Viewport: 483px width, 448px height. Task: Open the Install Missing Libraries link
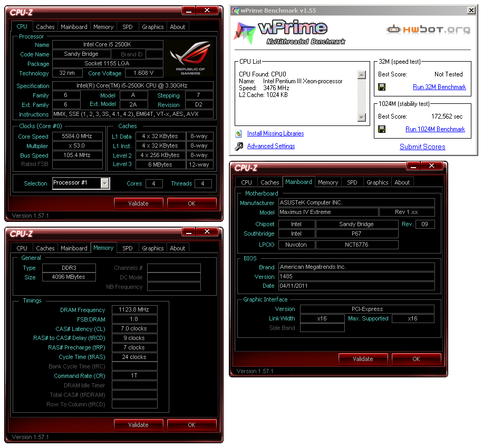[x=275, y=133]
